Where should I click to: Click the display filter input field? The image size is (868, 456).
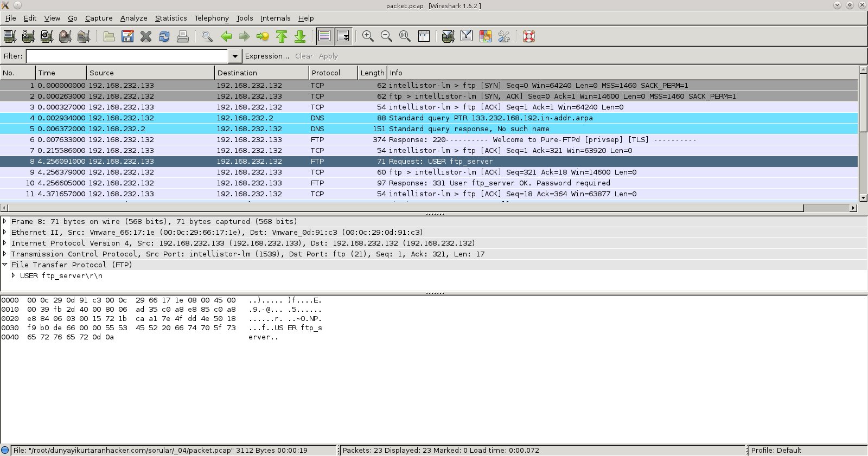tap(127, 56)
